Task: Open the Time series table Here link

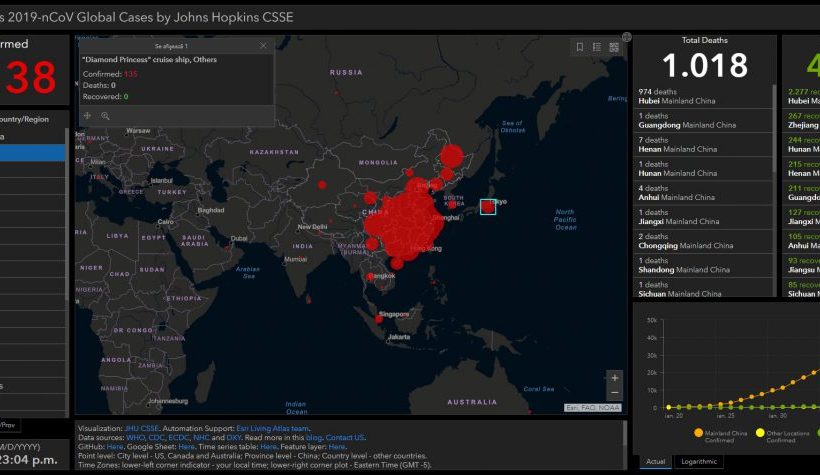Action: (268, 447)
